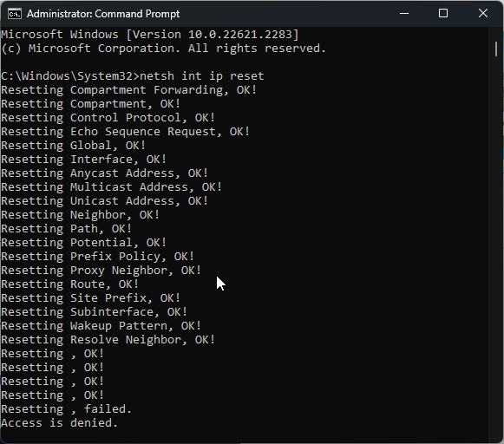
Task: Click the 'Resetting Prefix Policy, OK!' line
Action: 98,257
